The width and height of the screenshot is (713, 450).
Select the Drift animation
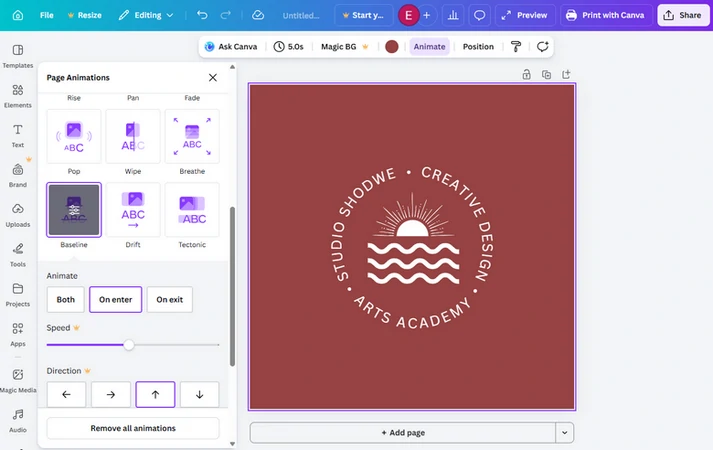click(133, 210)
